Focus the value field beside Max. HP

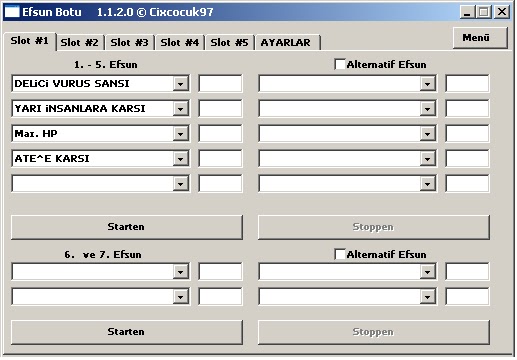click(x=220, y=134)
